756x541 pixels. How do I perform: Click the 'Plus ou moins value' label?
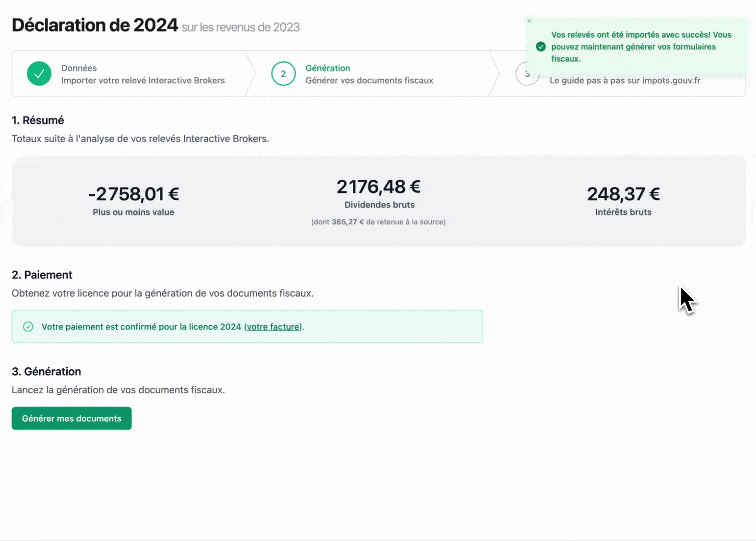coord(133,212)
